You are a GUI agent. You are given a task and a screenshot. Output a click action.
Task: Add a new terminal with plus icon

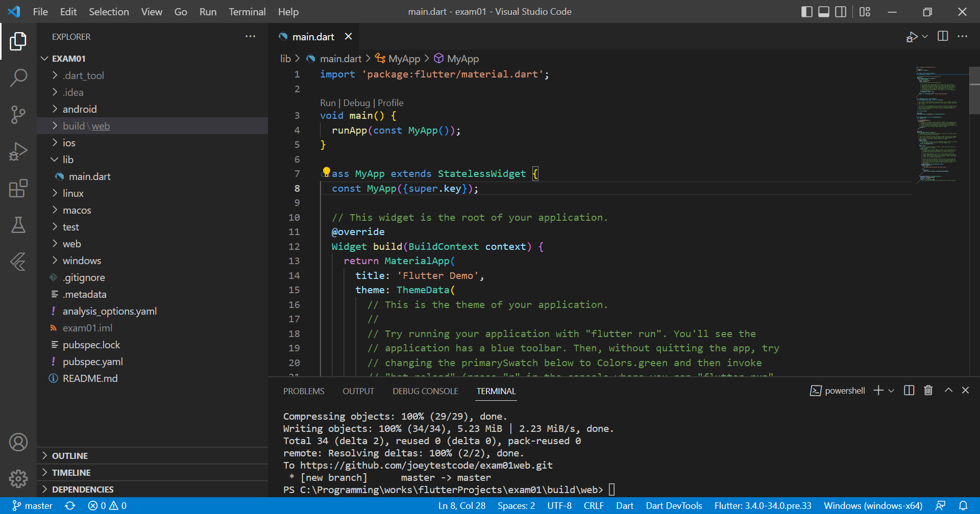click(878, 391)
